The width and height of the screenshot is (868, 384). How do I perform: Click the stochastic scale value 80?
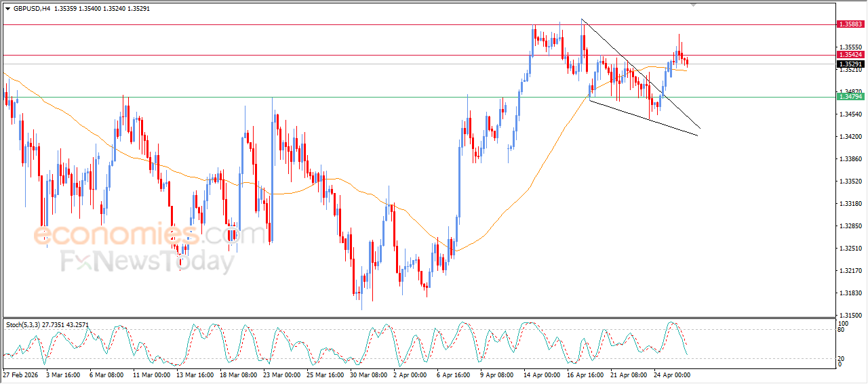842,331
